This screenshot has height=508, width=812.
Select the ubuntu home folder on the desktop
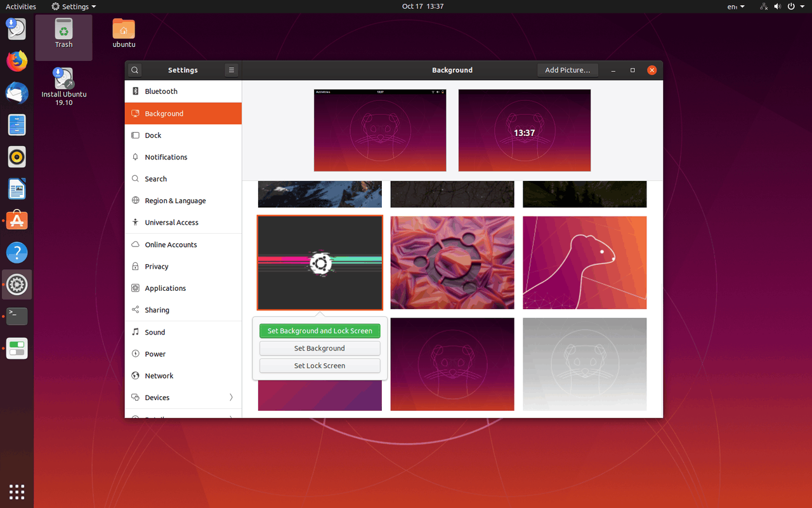(x=124, y=33)
